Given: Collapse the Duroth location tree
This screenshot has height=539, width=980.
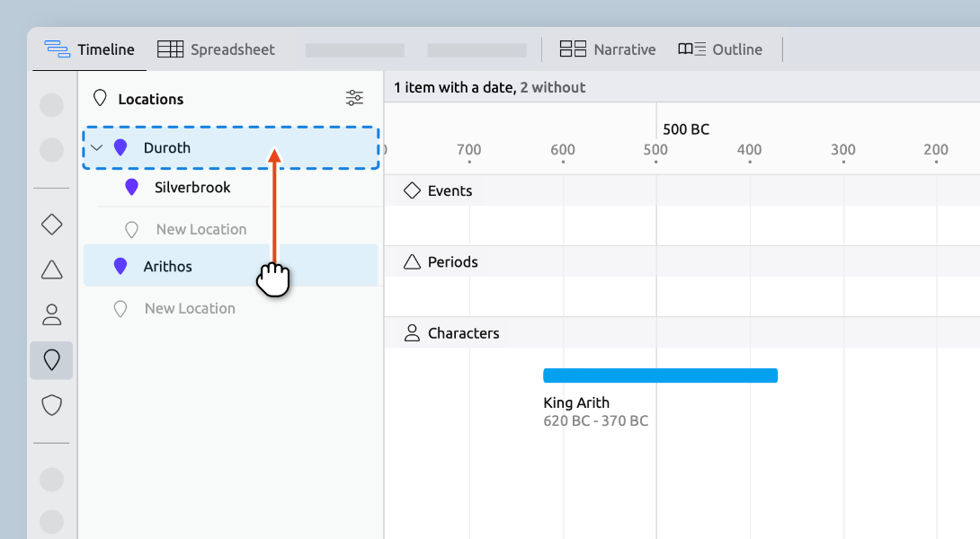Looking at the screenshot, I should click(x=97, y=148).
